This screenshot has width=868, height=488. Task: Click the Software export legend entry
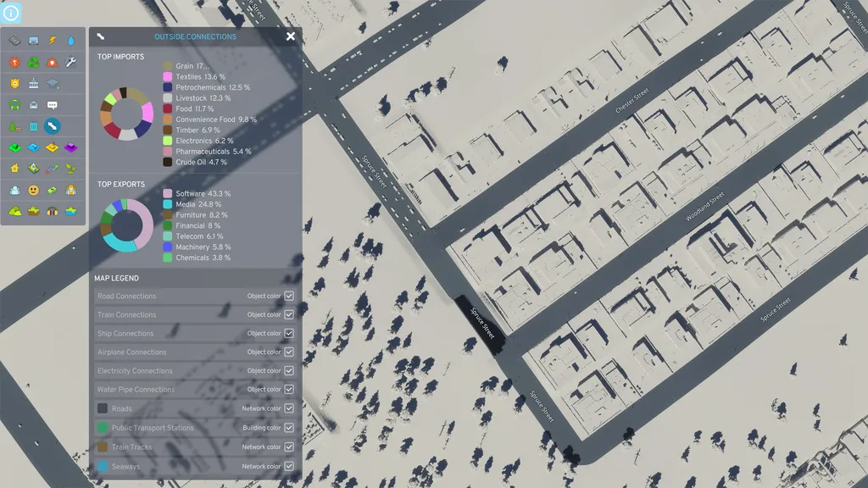pyautogui.click(x=203, y=194)
